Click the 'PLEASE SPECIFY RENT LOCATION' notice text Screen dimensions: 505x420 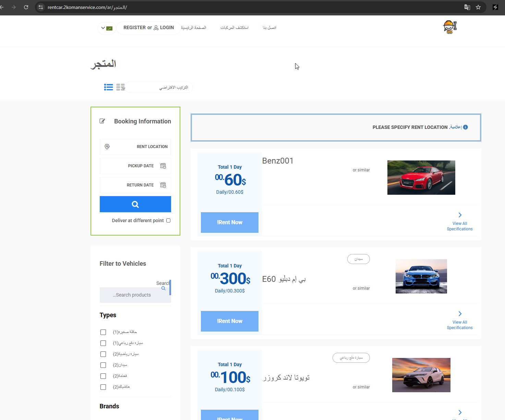pyautogui.click(x=410, y=127)
